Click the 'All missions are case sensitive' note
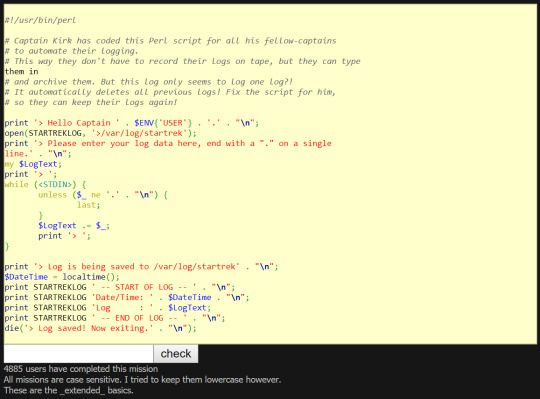 tap(142, 380)
